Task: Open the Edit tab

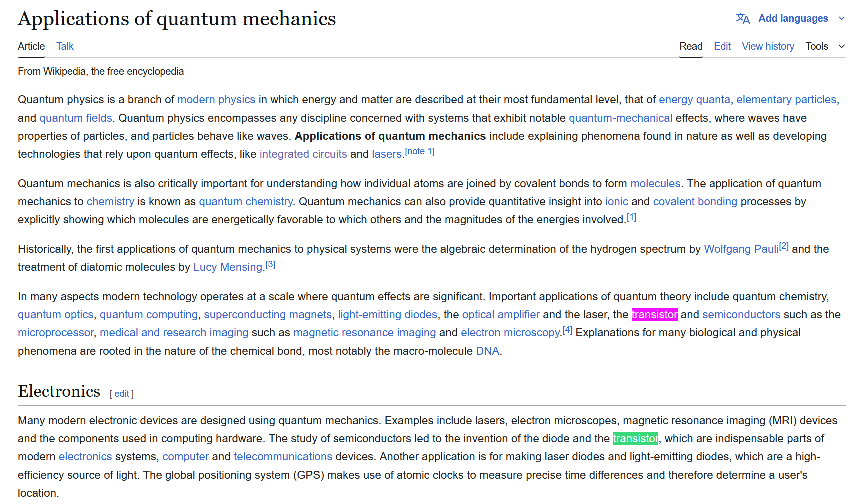Action: (x=722, y=46)
